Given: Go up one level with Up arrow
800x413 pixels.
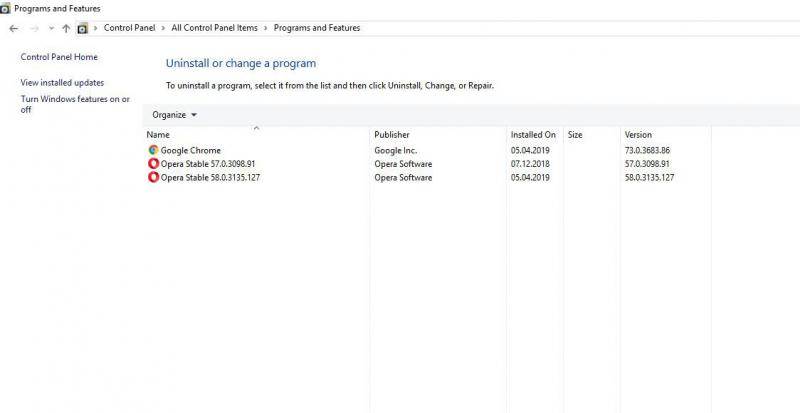Looking at the screenshot, I should tap(66, 28).
